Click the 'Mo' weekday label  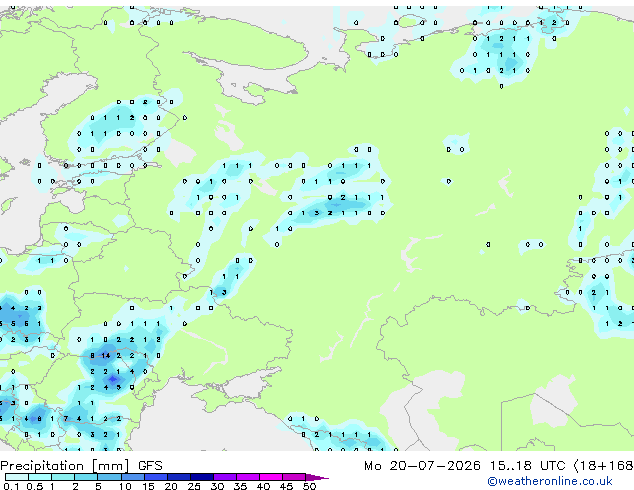(372, 466)
